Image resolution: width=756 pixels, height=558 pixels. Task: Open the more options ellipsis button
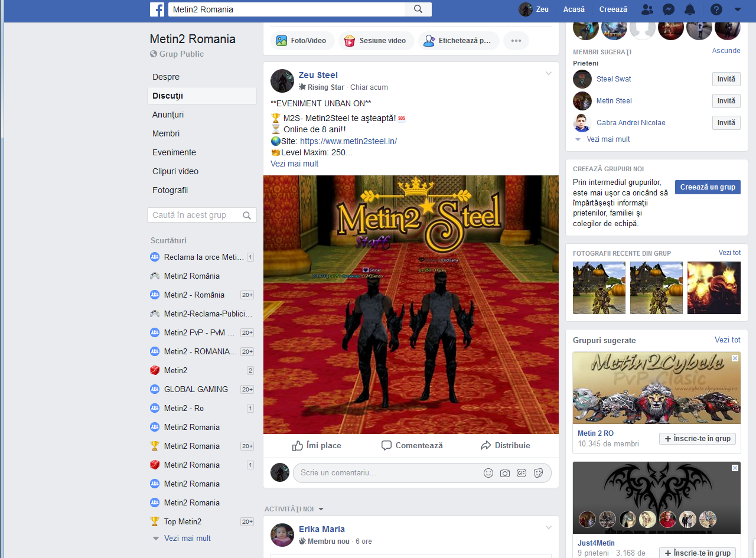[x=516, y=41]
